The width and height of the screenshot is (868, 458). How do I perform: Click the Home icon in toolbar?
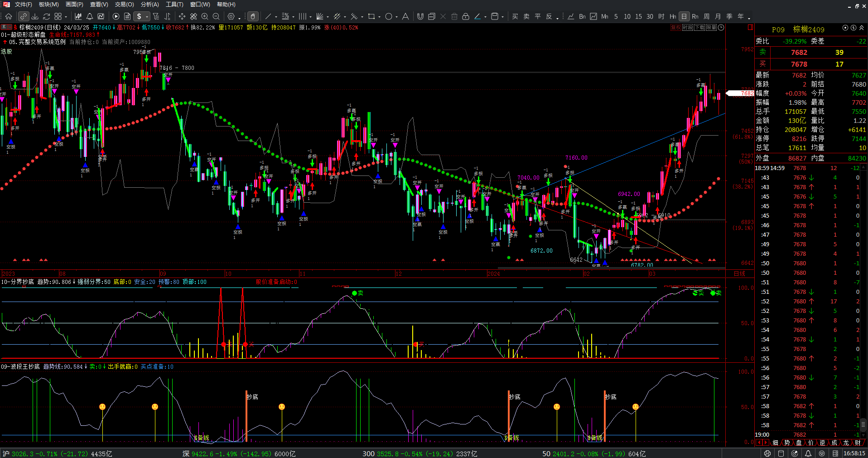pyautogui.click(x=9, y=16)
